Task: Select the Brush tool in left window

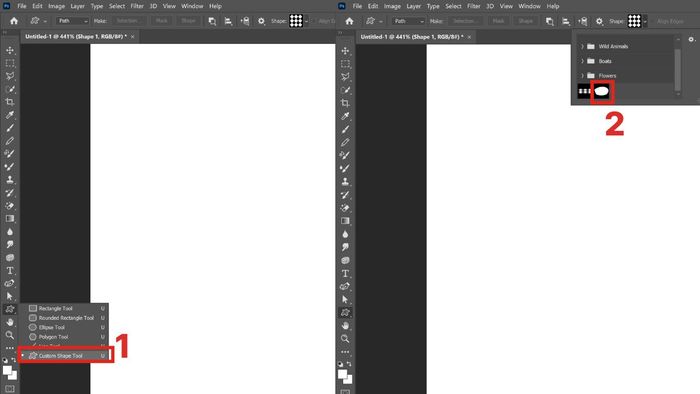Action: point(10,128)
